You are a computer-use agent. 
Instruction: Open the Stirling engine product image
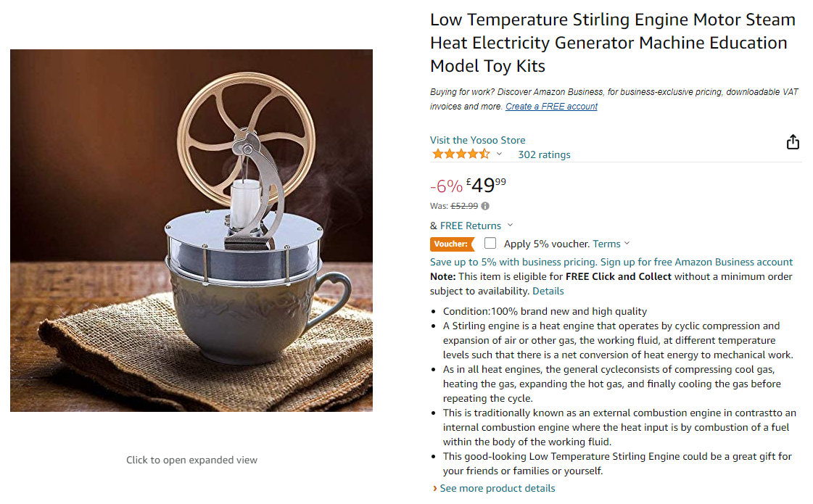tap(191, 231)
